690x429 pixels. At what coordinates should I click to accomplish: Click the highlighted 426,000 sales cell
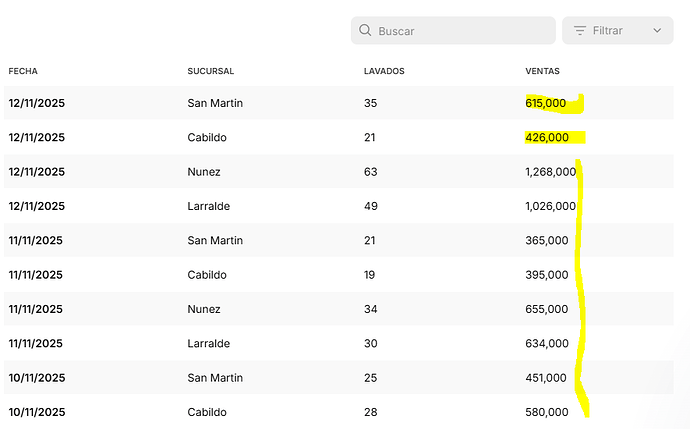(x=546, y=137)
